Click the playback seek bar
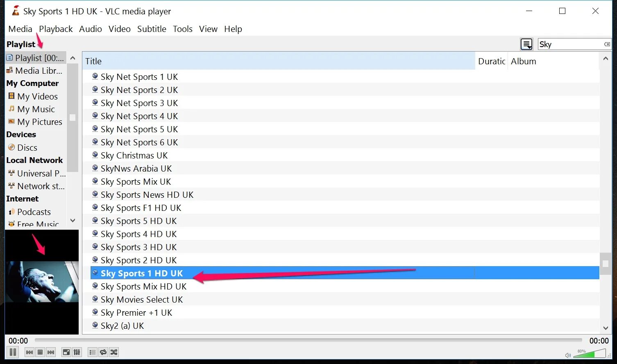Viewport: 617px width, 364px height. point(308,340)
